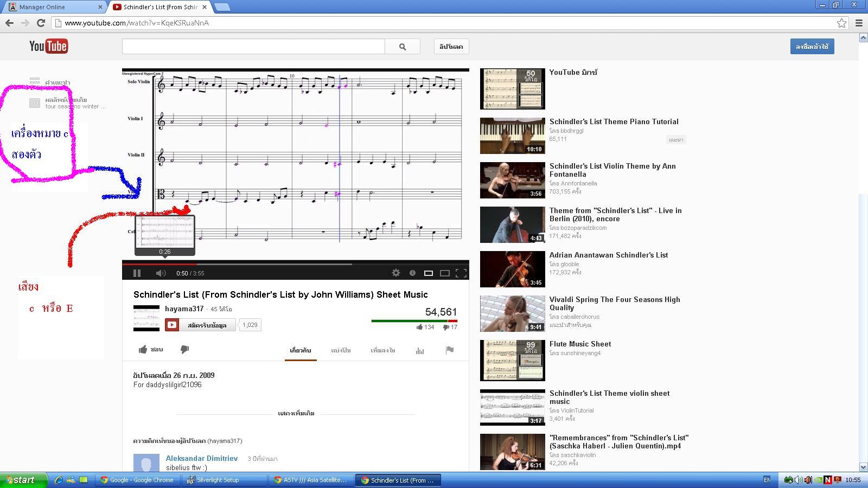
Task: Click the magnifier search button
Action: pyautogui.click(x=403, y=47)
